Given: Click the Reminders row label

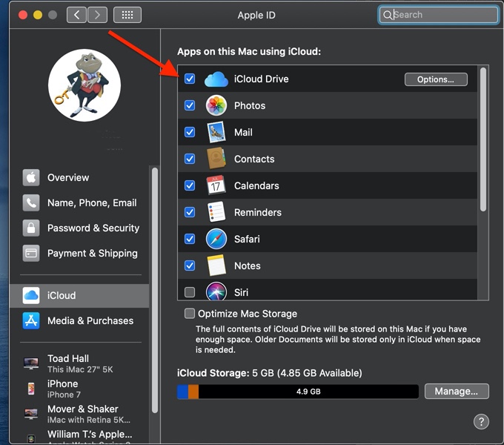Looking at the screenshot, I should pos(258,212).
